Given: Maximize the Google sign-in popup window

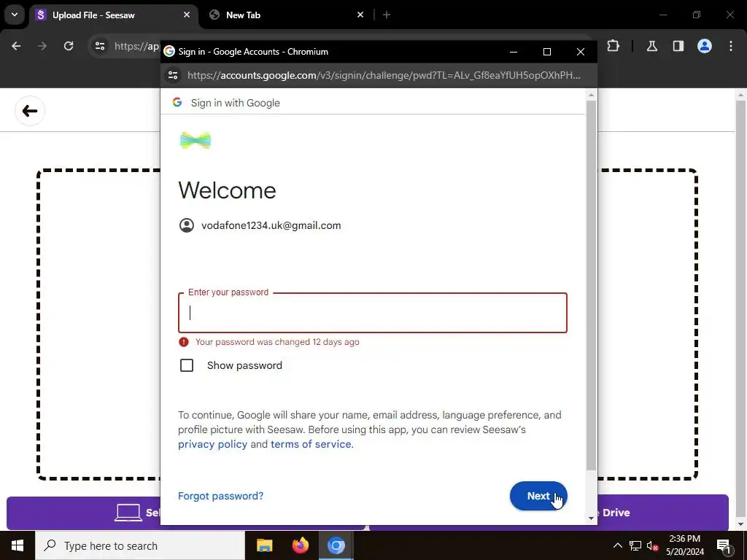Looking at the screenshot, I should coord(547,52).
